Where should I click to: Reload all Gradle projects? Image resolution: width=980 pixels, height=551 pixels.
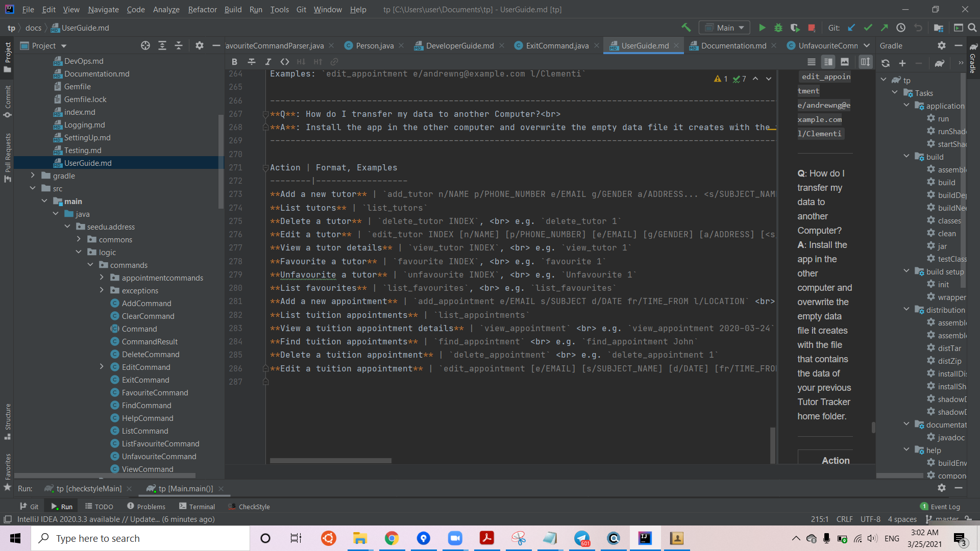click(886, 63)
